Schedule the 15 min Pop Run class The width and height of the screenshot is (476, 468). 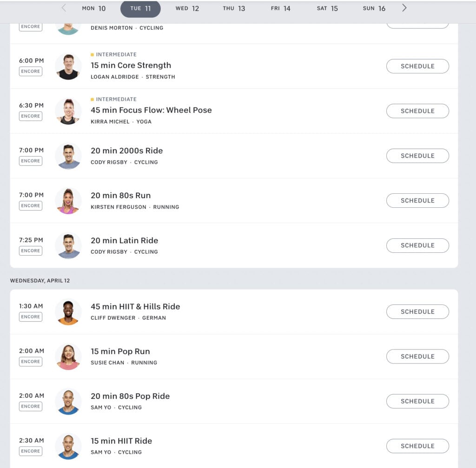[x=417, y=356]
